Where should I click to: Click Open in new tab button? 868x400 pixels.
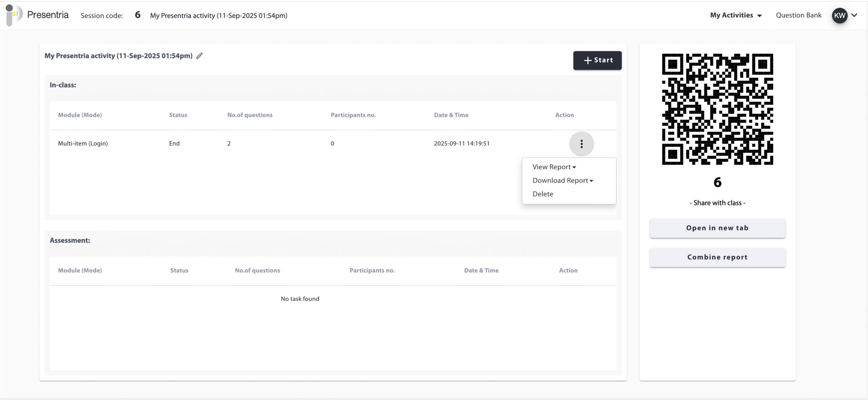(717, 228)
